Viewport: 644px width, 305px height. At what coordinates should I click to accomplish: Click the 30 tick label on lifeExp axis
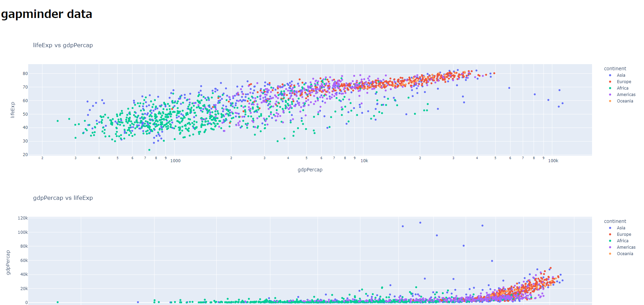click(x=25, y=141)
